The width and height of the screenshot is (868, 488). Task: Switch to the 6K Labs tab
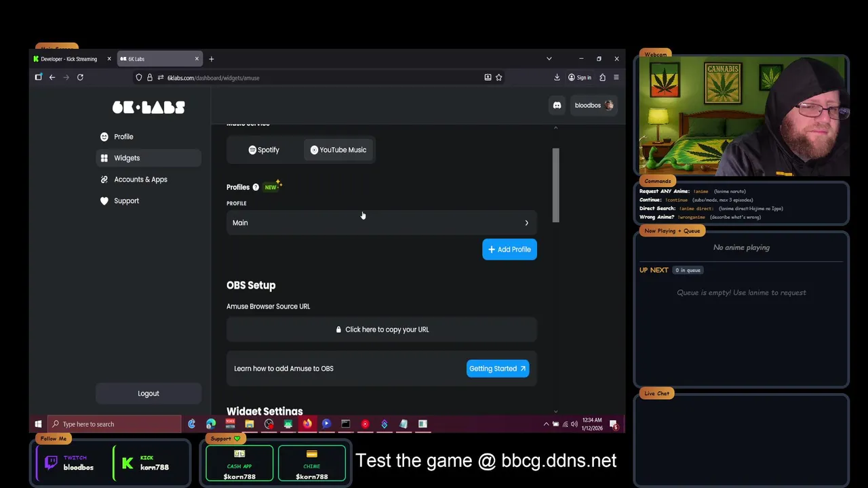160,59
